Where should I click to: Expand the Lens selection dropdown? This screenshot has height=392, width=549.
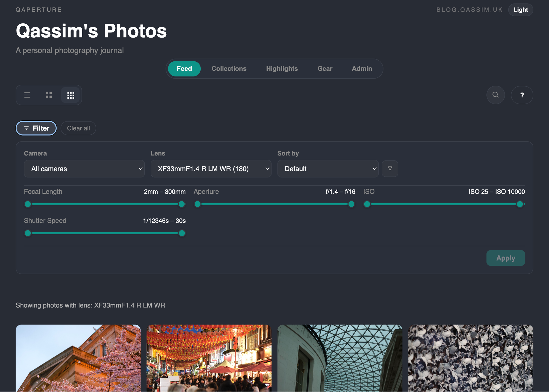coord(211,169)
